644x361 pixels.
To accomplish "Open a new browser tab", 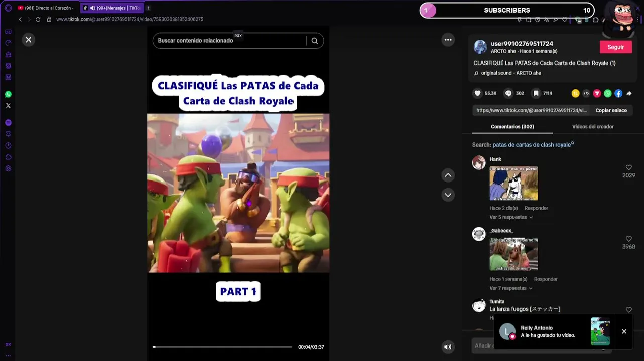I will [x=148, y=8].
